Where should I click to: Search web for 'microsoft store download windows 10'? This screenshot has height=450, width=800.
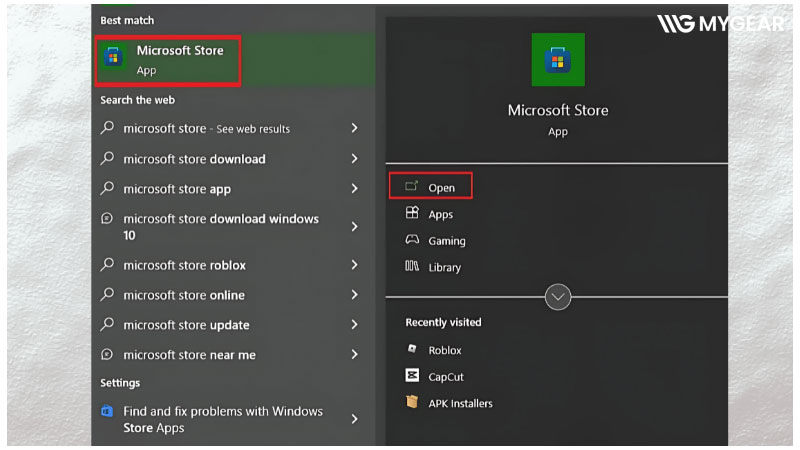click(231, 227)
